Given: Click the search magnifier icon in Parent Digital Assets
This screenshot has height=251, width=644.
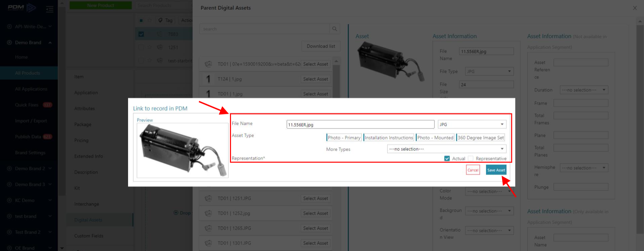Looking at the screenshot, I should click(335, 29).
